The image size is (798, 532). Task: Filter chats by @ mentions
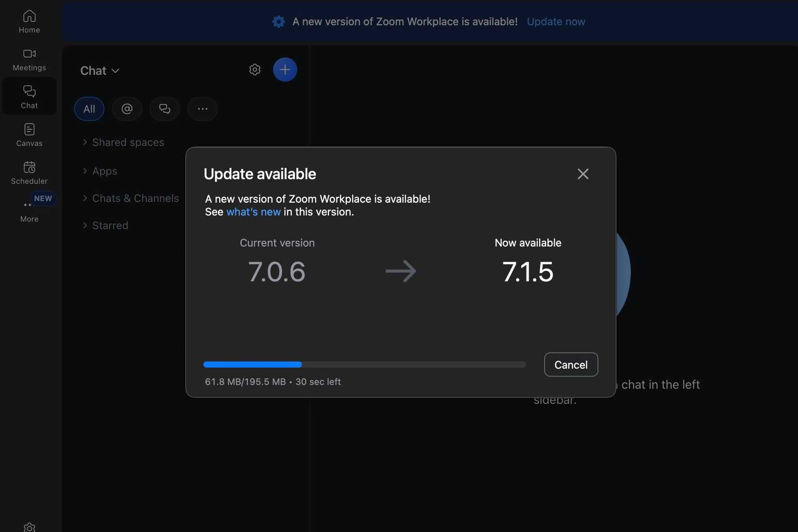[x=127, y=109]
